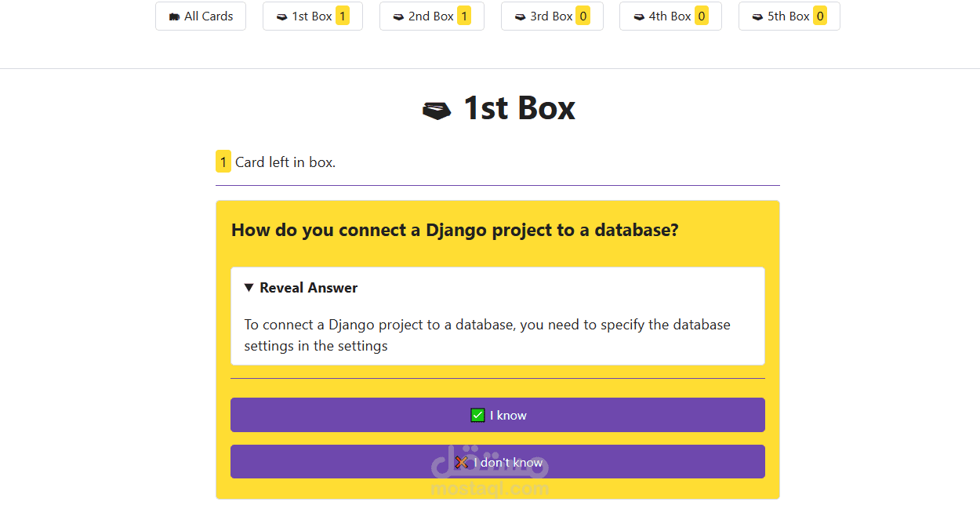This screenshot has height=509, width=980.
Task: Switch to the 2nd Box tab
Action: [430, 16]
